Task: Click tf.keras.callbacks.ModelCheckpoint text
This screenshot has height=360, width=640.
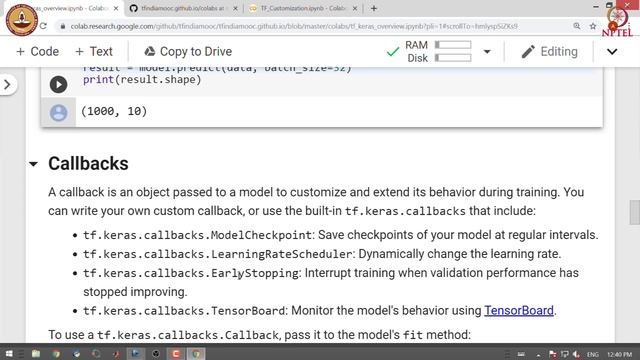Action: tap(198, 236)
